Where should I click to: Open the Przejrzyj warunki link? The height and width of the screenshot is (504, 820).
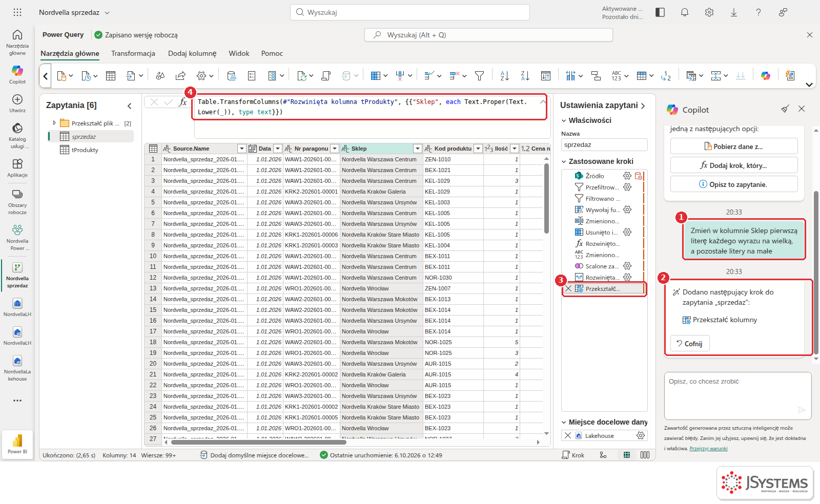(x=708, y=449)
